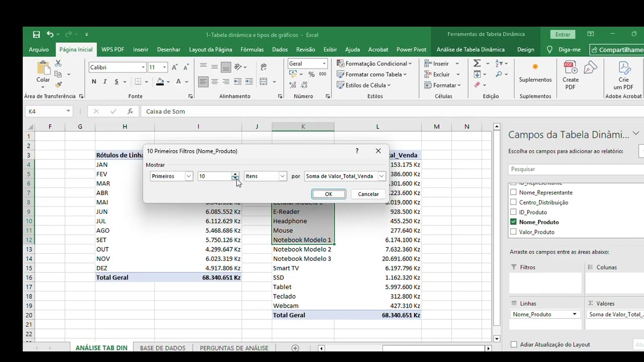644x362 pixels.
Task: Open the fill color bucket swatch
Action: 160,82
